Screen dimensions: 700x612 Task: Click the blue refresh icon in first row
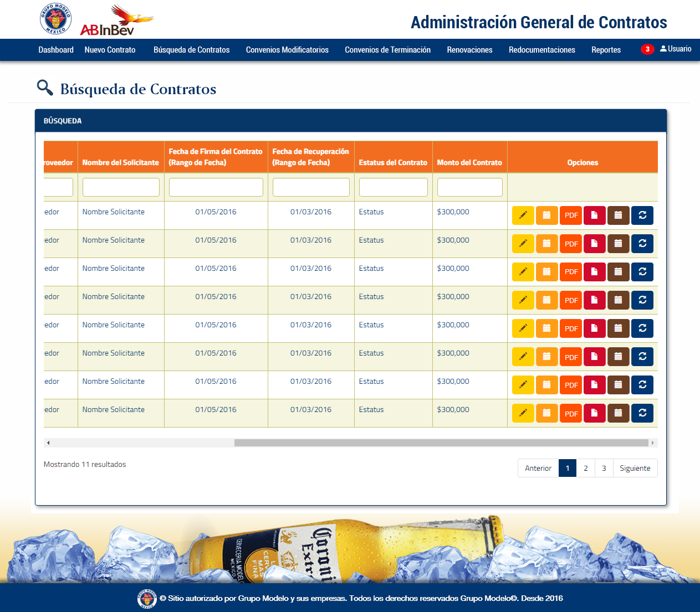click(x=642, y=215)
